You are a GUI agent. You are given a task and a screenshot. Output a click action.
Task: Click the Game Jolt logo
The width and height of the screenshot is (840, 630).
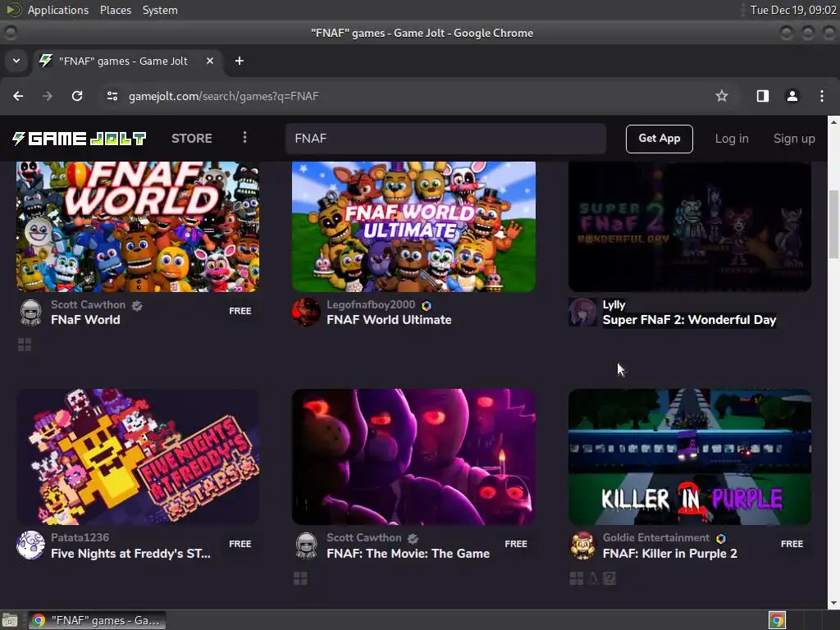[x=79, y=139]
